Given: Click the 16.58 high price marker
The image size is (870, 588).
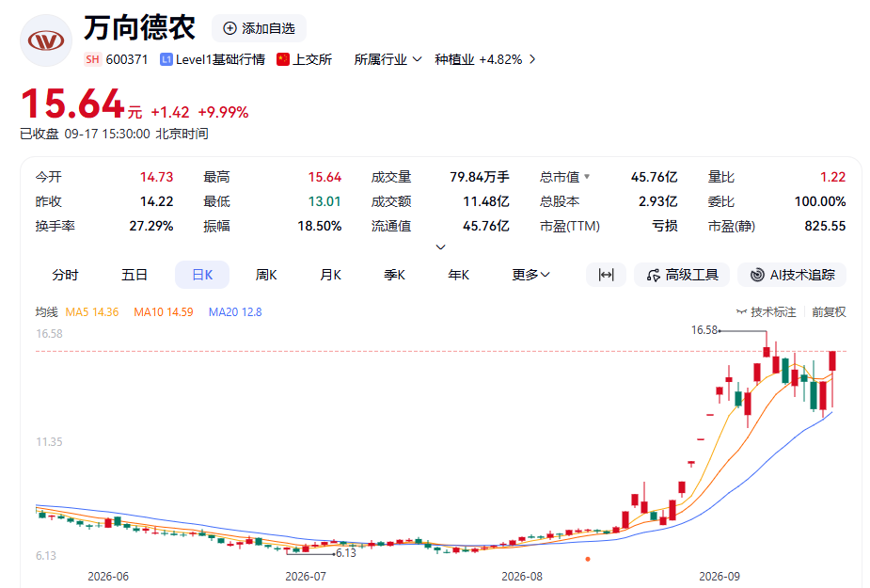Looking at the screenshot, I should tap(704, 330).
